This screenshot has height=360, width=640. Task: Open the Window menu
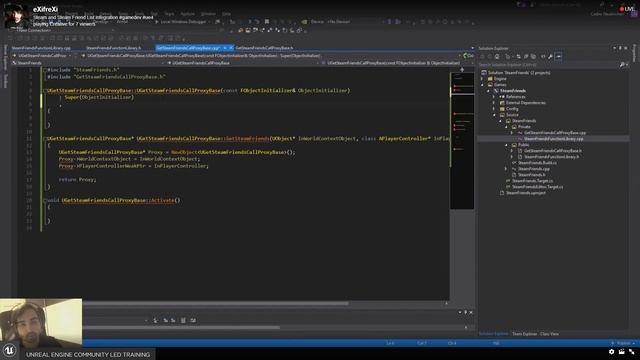coord(208,13)
